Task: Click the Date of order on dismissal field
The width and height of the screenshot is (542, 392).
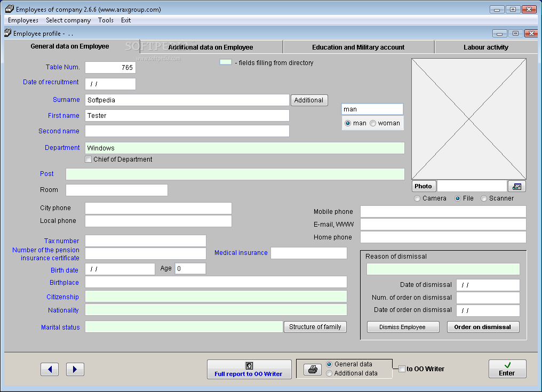Action: pos(488,310)
